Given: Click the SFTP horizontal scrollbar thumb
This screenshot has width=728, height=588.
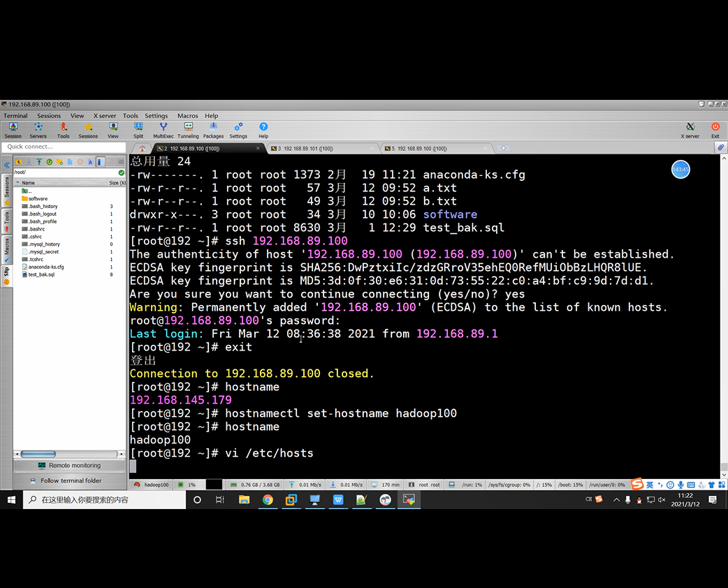Looking at the screenshot, I should (x=38, y=454).
